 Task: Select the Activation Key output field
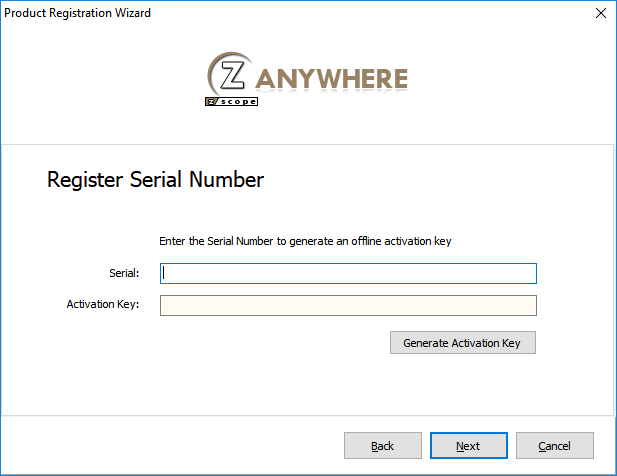pos(348,305)
